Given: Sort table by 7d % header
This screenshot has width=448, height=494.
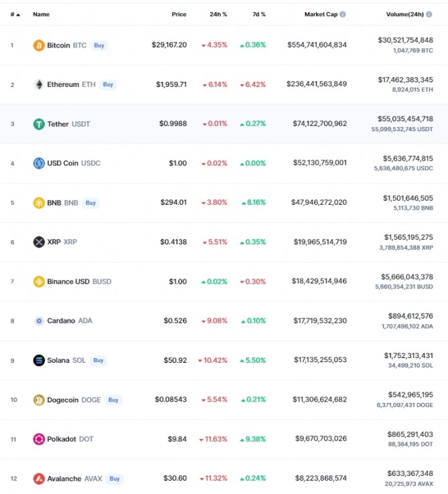Looking at the screenshot, I should (x=259, y=14).
